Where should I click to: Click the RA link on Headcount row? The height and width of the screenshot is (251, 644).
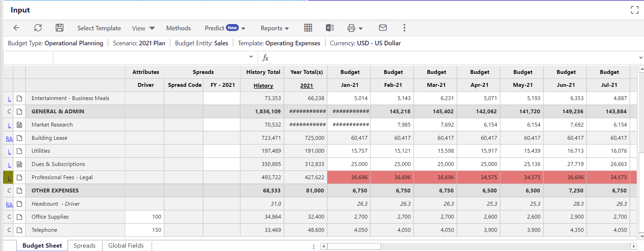coord(9,204)
